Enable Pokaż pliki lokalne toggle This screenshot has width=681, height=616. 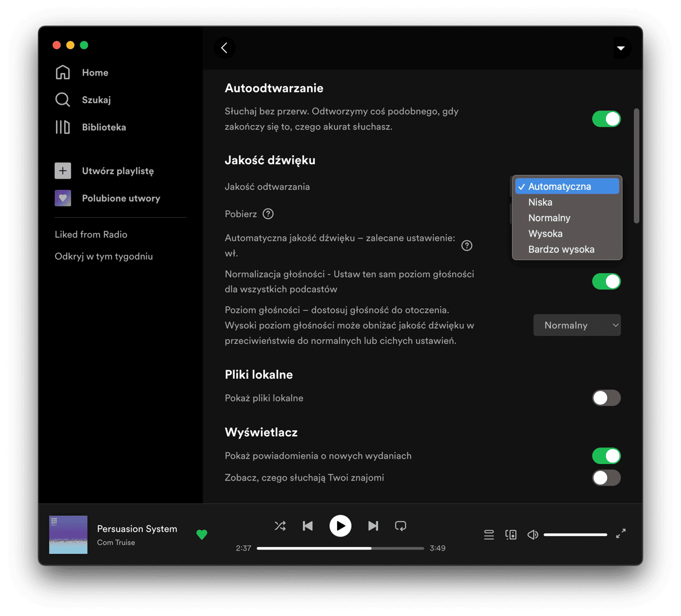pos(607,398)
